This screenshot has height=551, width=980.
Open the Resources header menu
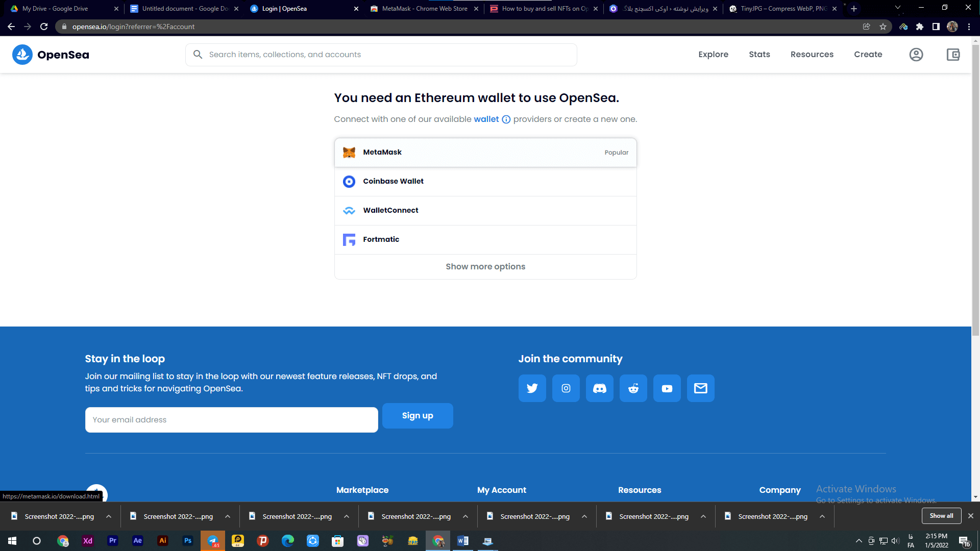812,55
